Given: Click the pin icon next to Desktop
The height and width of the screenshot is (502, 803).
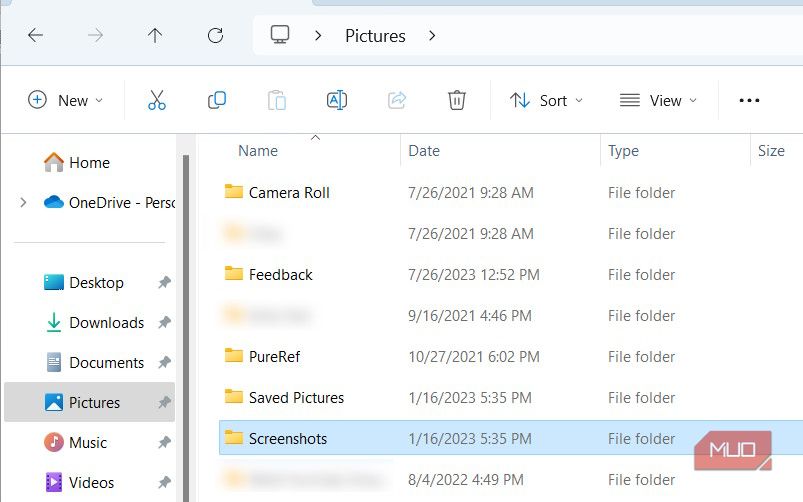Looking at the screenshot, I should point(164,282).
